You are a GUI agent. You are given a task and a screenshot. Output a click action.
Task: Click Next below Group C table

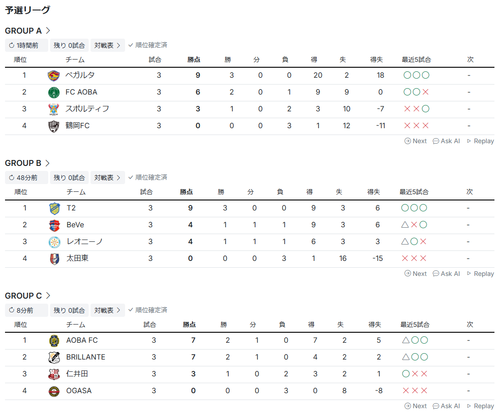415,406
